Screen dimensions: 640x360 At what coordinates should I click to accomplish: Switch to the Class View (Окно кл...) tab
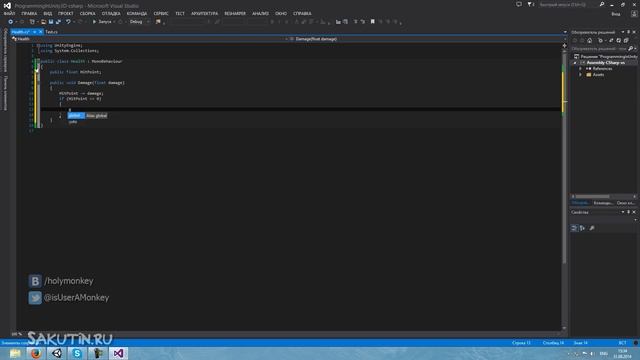(626, 203)
